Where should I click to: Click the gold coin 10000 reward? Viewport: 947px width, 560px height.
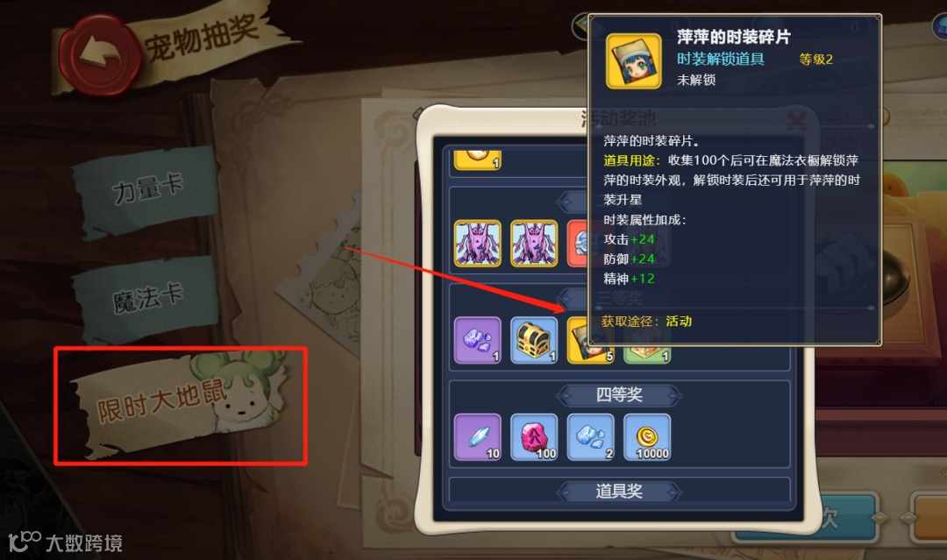[647, 437]
